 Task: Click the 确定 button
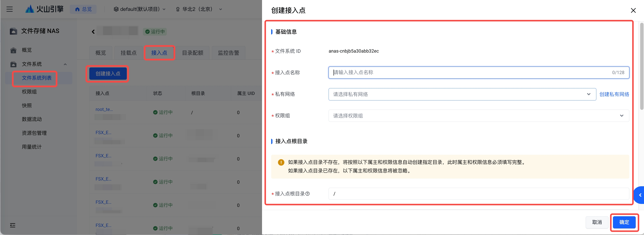point(624,222)
